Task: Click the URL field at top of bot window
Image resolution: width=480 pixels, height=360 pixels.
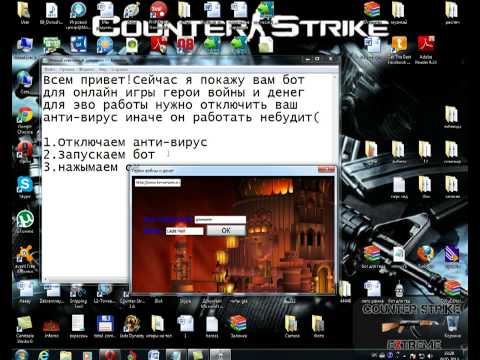Action: [x=158, y=182]
